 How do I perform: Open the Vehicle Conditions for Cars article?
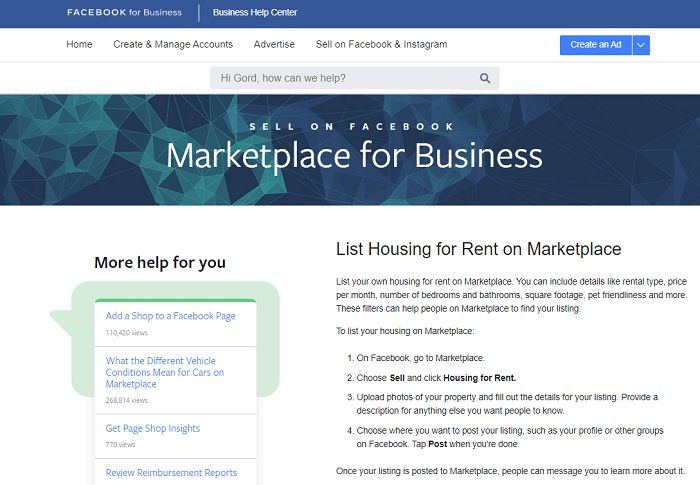click(x=165, y=372)
